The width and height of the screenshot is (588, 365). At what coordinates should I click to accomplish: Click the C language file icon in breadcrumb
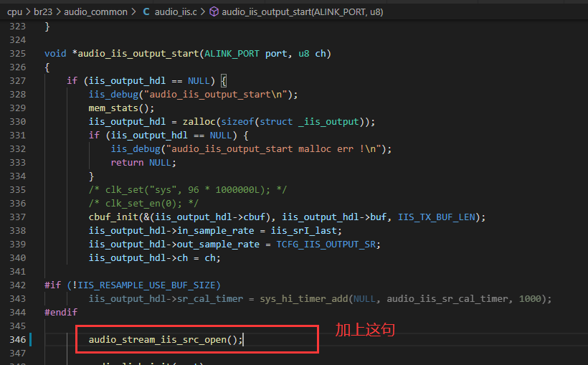[x=146, y=12]
